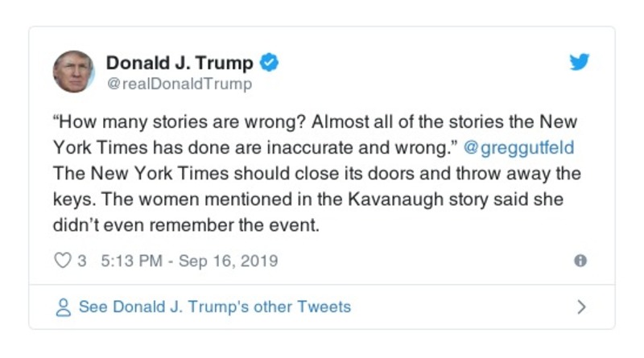
Task: Open the @realDonaldTrump handle link
Action: point(179,84)
